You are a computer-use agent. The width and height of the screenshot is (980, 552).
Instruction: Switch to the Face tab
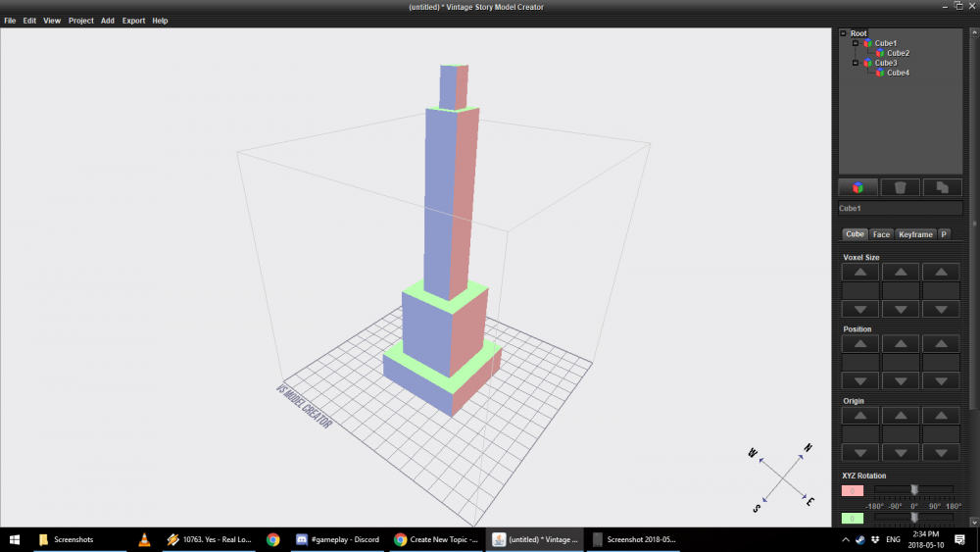click(x=881, y=234)
